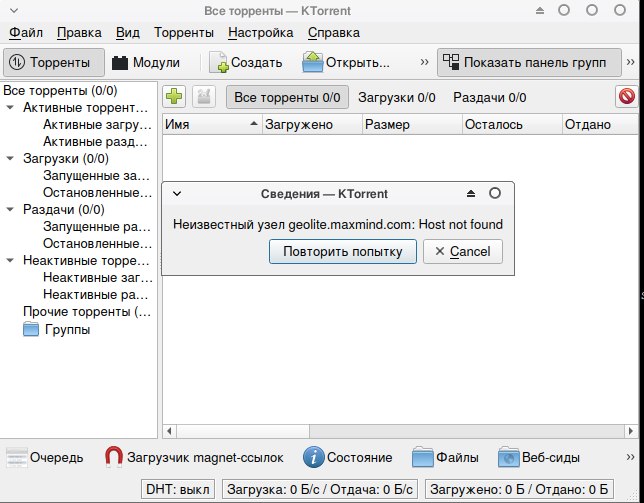
Task: Open the Справка menu
Action: (x=334, y=32)
